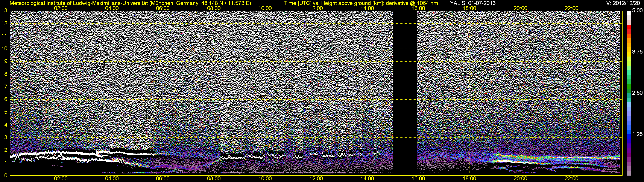Screen dimensions: 644x182
Task: Click the 6 km height axis label
Action: click(x=6, y=99)
